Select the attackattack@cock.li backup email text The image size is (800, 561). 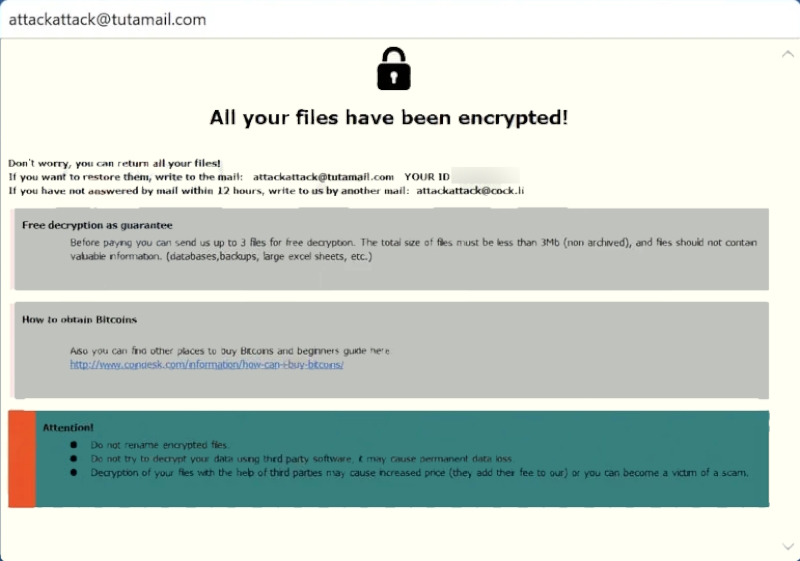[470, 191]
